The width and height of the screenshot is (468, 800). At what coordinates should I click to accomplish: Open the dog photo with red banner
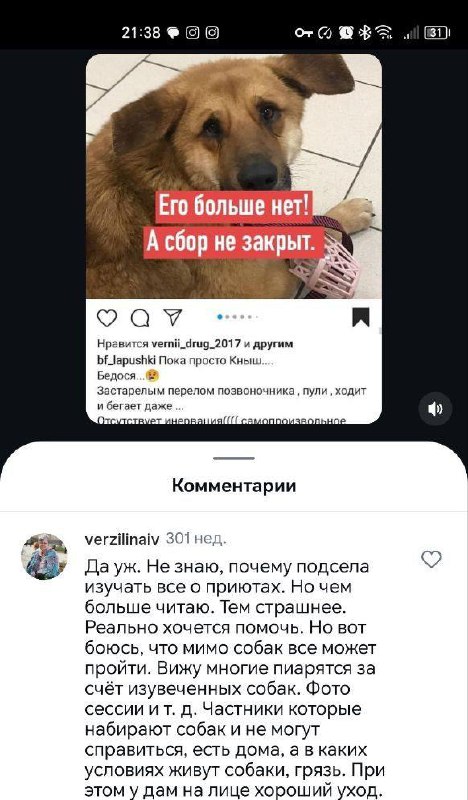[x=234, y=176]
